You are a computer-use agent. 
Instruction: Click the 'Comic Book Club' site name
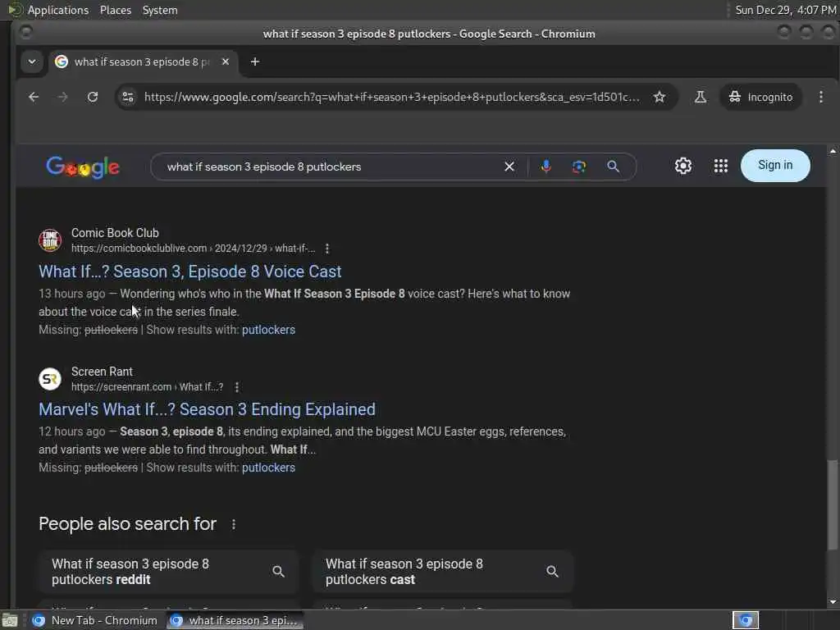[115, 233]
